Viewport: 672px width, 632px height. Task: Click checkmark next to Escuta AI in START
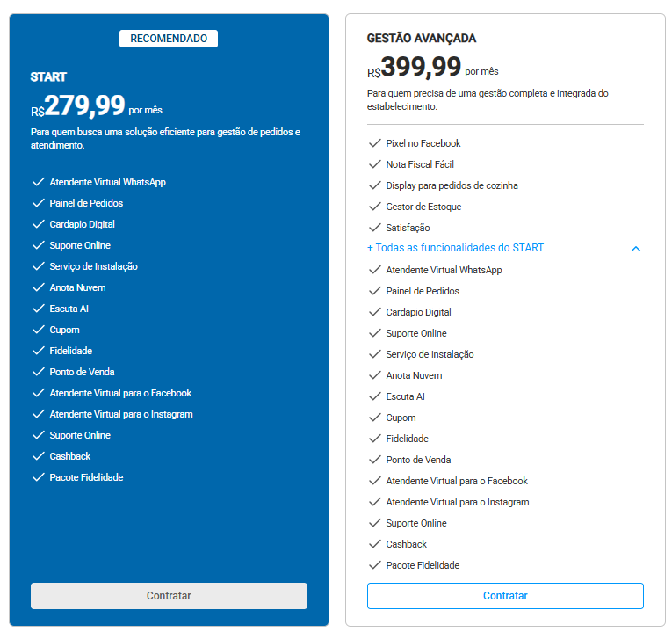point(39,309)
